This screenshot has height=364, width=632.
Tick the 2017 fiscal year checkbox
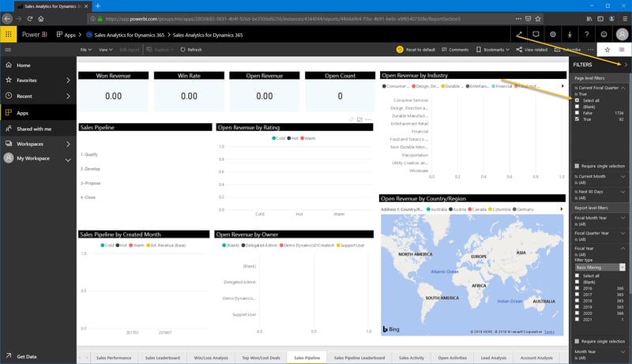tap(577, 295)
